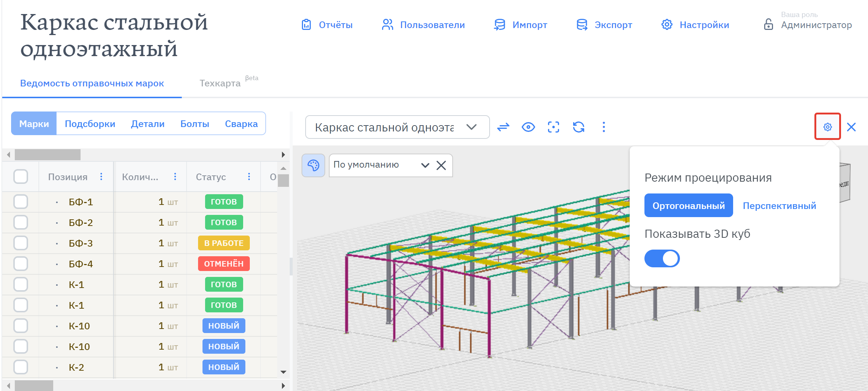Click the 3D navigation cube
This screenshot has width=868, height=391.
click(844, 183)
